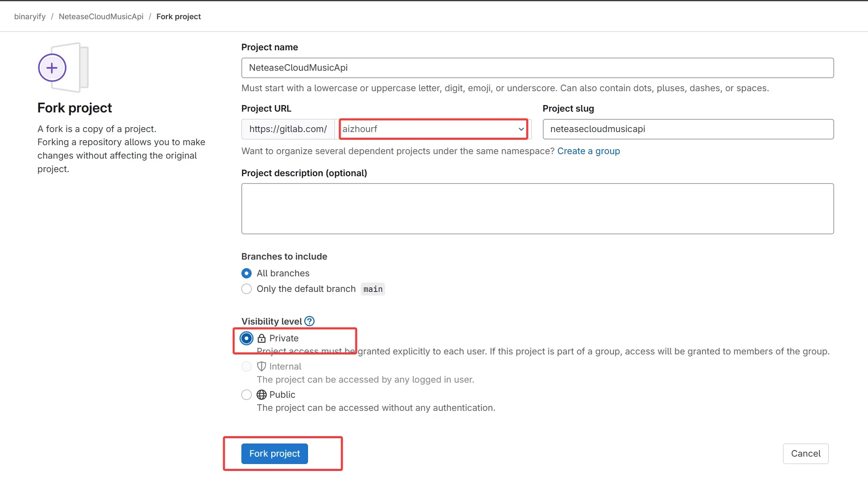Click the shield icon beside Internal
This screenshot has height=502, width=868.
[x=261, y=366]
